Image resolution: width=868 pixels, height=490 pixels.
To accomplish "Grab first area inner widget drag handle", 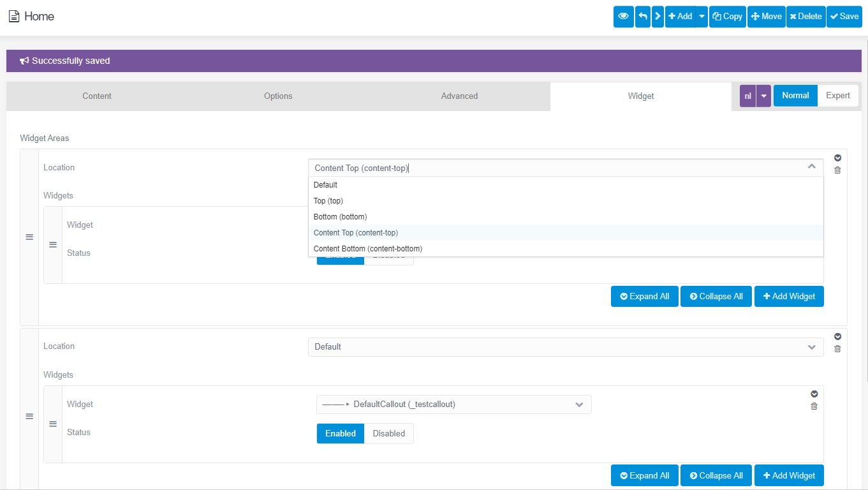I will click(53, 245).
